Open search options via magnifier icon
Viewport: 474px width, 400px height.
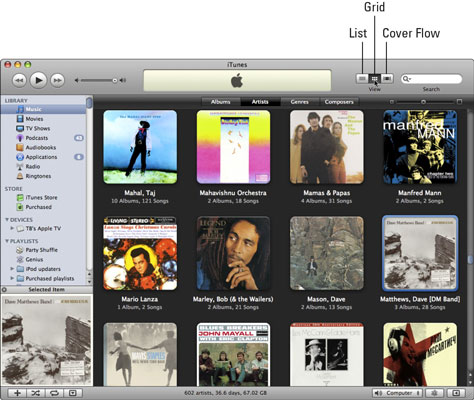click(x=406, y=79)
